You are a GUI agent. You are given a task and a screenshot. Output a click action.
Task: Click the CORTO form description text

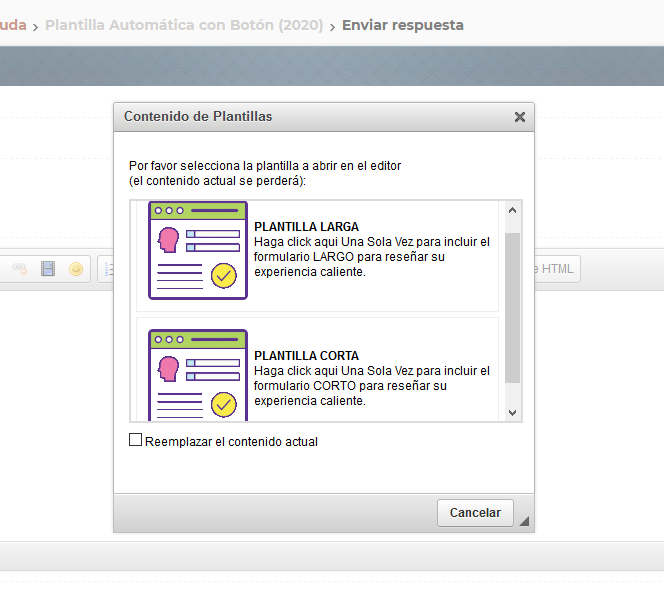[372, 386]
